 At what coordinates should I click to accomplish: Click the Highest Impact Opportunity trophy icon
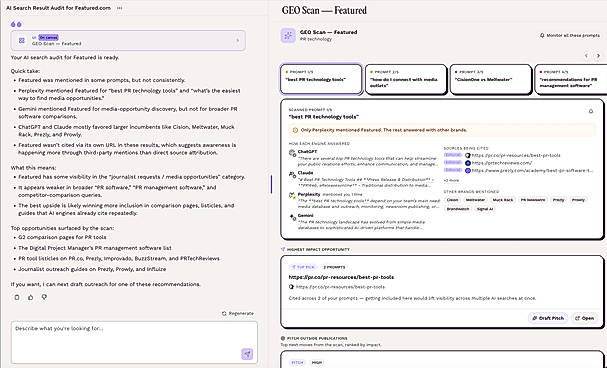pyautogui.click(x=283, y=250)
